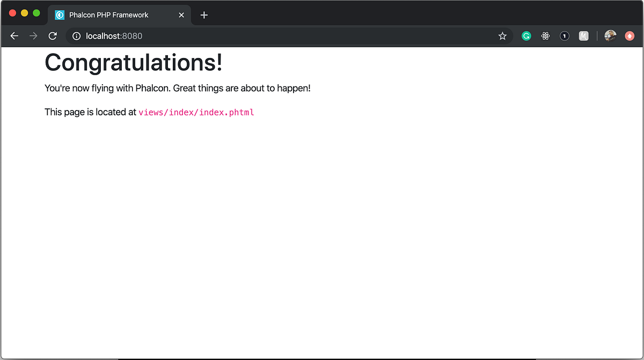
Task: Click the yellow minimize traffic light
Action: pos(24,12)
